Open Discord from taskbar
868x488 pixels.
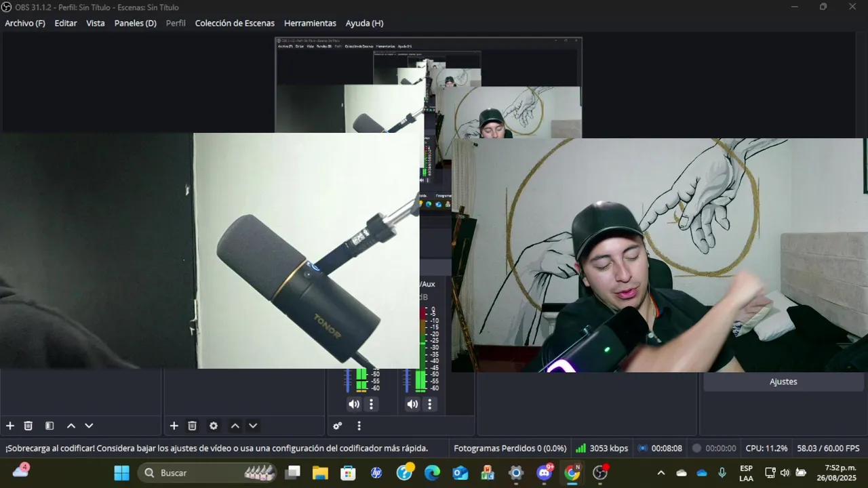click(x=545, y=472)
